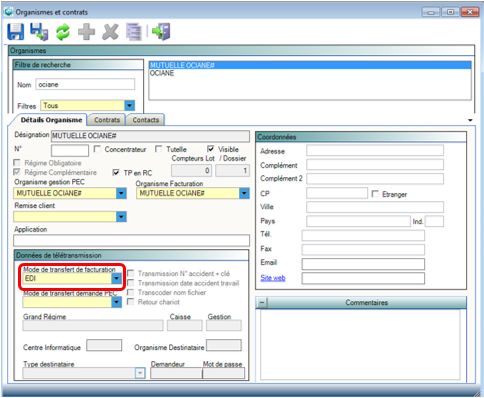Collapse the Commentaires panel with minus button
This screenshot has width=484, height=398.
point(262,303)
